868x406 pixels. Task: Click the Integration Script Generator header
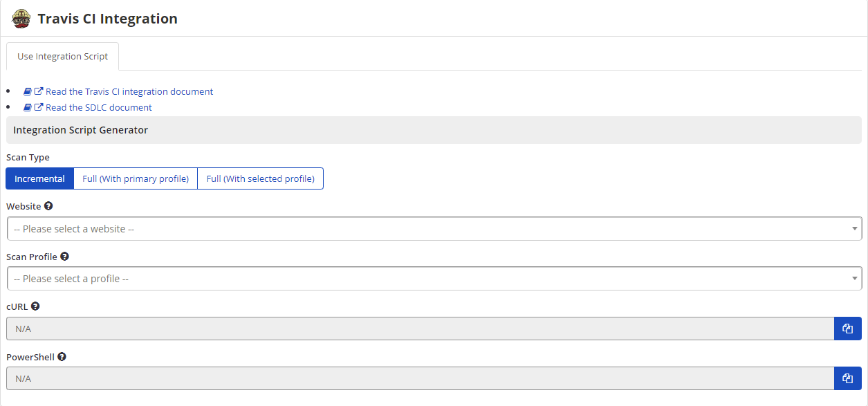coord(80,129)
